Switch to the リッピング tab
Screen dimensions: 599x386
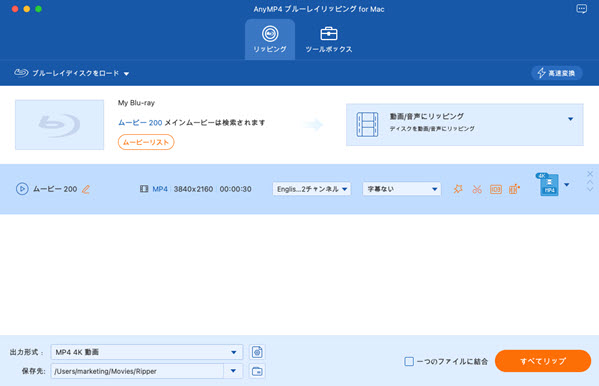(x=270, y=39)
